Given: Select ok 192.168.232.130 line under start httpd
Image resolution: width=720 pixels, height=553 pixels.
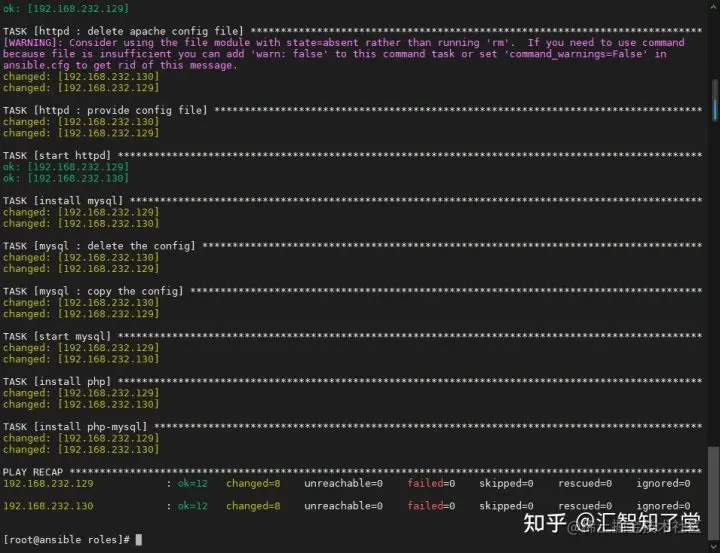Looking at the screenshot, I should pos(66,178).
